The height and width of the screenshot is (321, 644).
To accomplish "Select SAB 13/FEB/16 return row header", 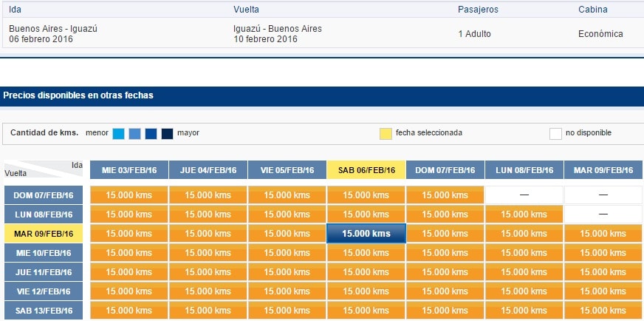I will pyautogui.click(x=44, y=311).
